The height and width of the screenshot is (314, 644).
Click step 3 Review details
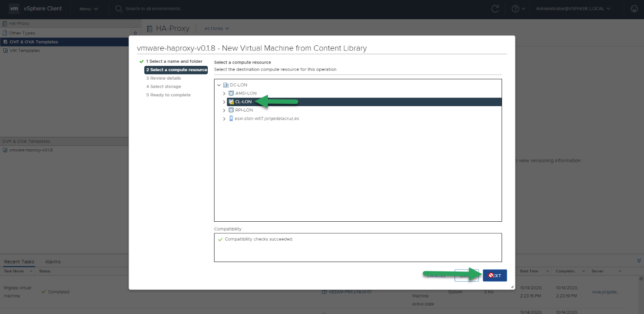(163, 78)
